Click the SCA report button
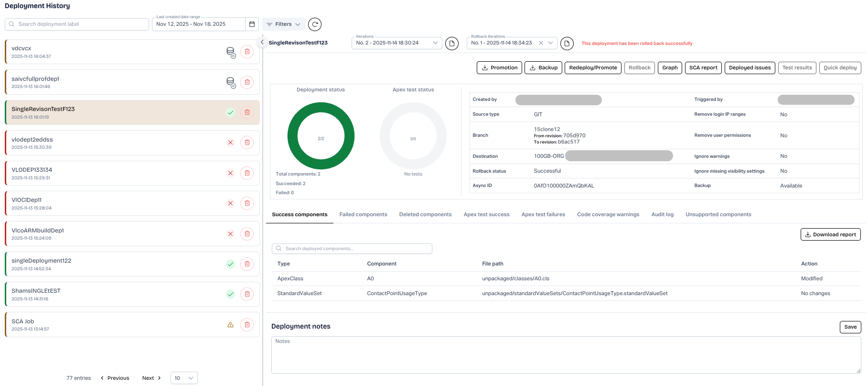Screen dimensions: 868x386 pyautogui.click(x=703, y=68)
